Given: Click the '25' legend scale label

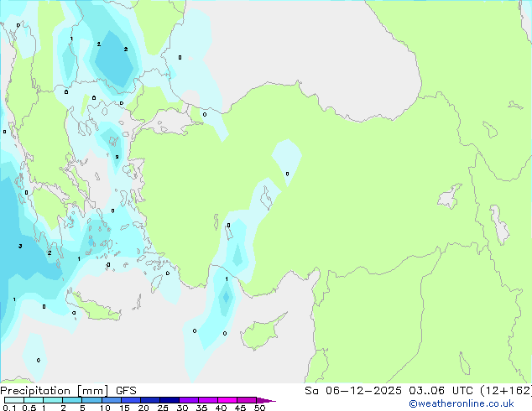Looking at the screenshot, I should tap(163, 408).
